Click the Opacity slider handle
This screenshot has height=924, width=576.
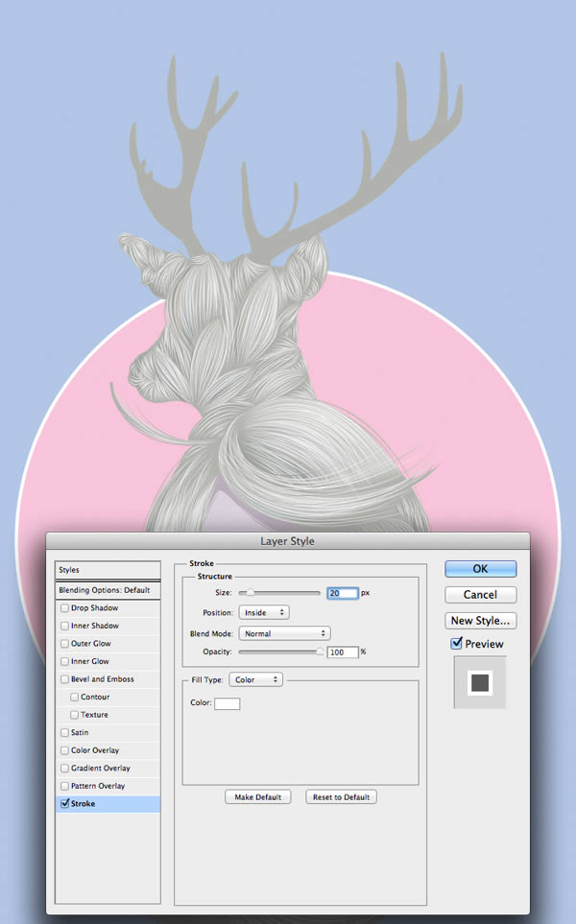coord(320,652)
